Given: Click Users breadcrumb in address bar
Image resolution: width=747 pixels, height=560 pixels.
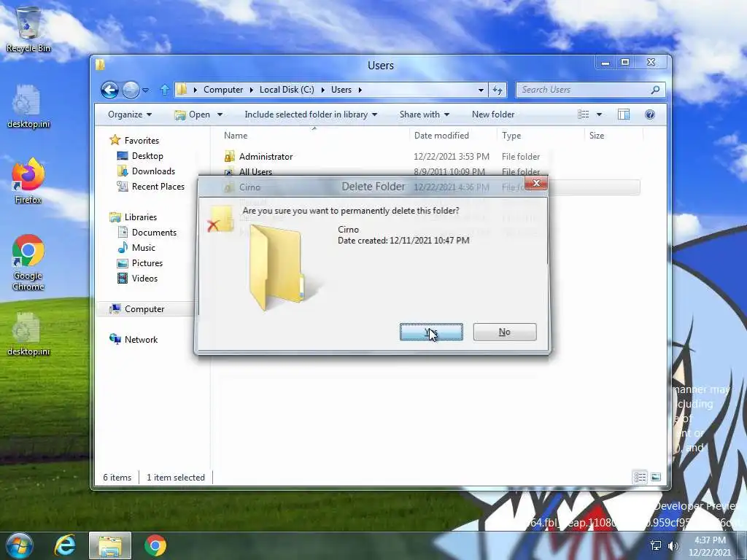Looking at the screenshot, I should pos(341,90).
